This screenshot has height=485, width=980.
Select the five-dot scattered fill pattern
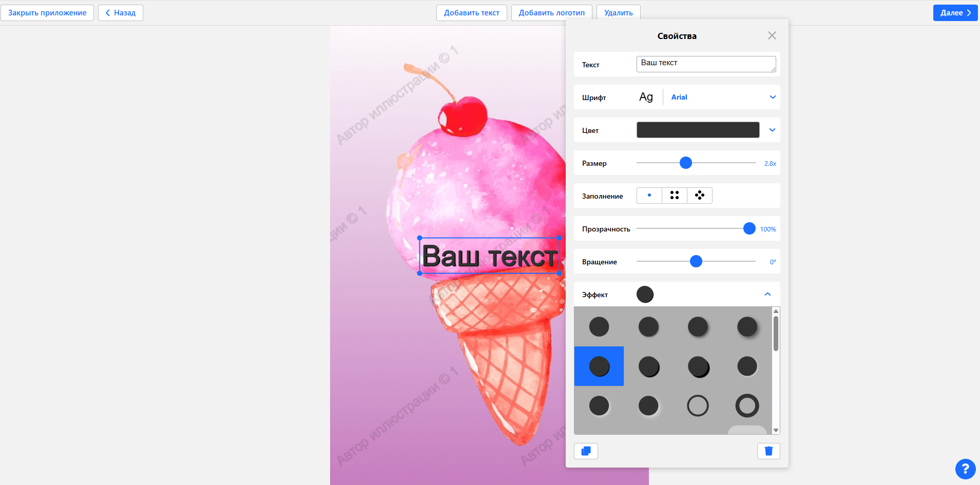tap(700, 196)
